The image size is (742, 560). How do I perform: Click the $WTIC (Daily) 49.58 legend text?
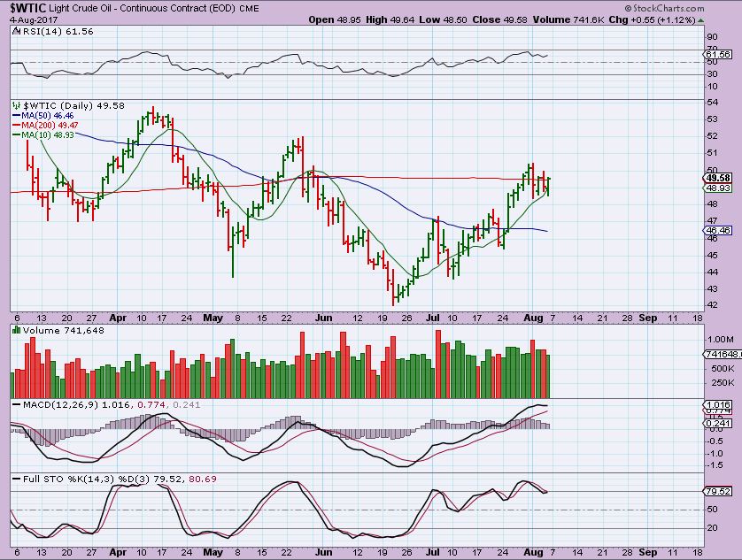[73, 105]
